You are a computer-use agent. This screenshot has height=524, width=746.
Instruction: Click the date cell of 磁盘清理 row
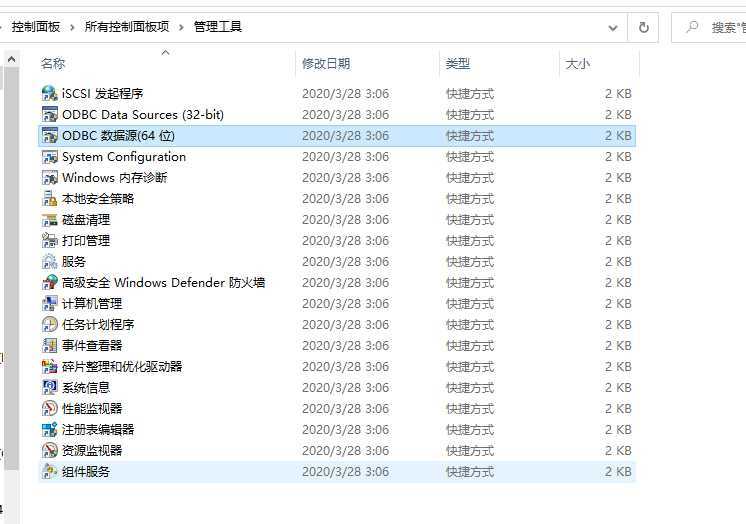click(x=345, y=219)
